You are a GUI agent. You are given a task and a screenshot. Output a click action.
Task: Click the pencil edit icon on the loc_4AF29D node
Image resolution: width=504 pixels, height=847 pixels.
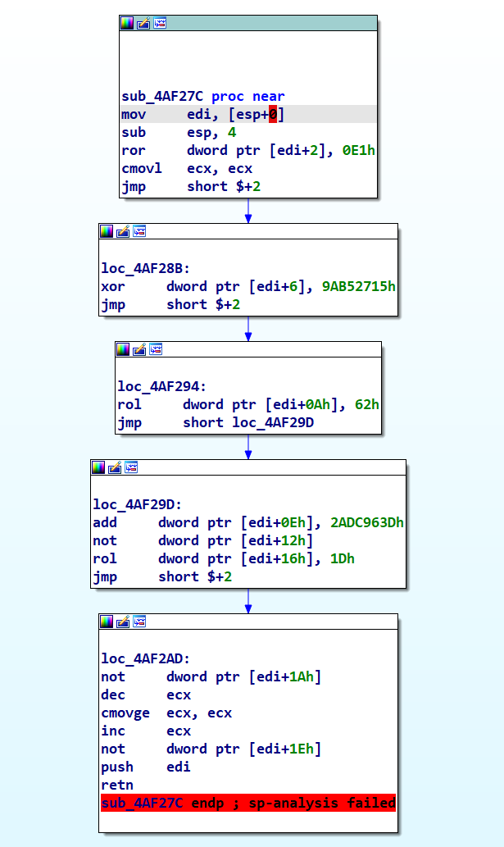point(114,467)
